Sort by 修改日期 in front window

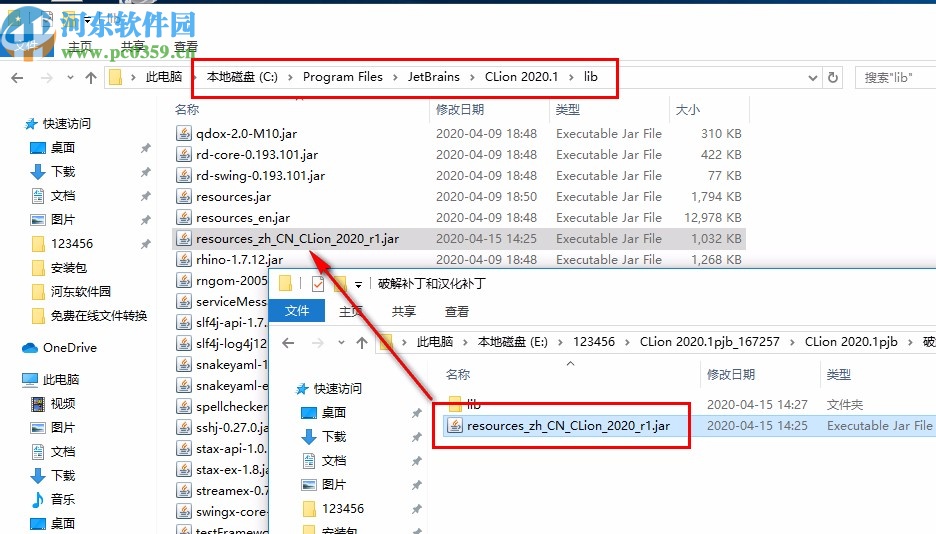click(x=731, y=375)
